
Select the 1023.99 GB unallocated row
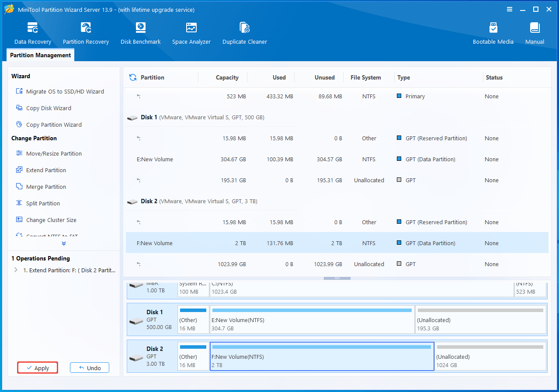[337, 264]
